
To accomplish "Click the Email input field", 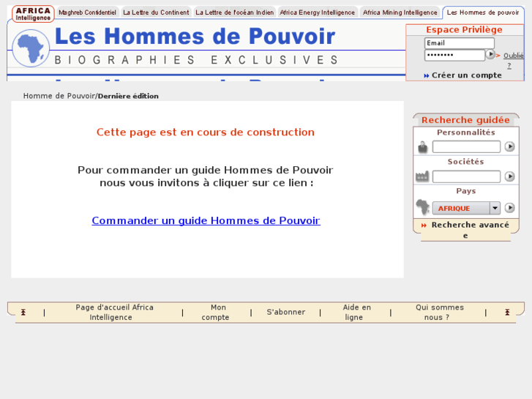I will (x=460, y=43).
